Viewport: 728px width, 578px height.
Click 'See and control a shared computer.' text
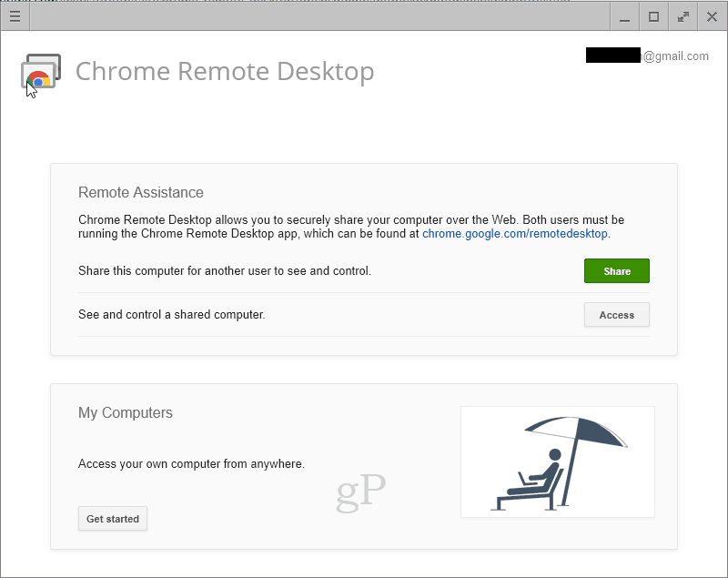tap(172, 315)
